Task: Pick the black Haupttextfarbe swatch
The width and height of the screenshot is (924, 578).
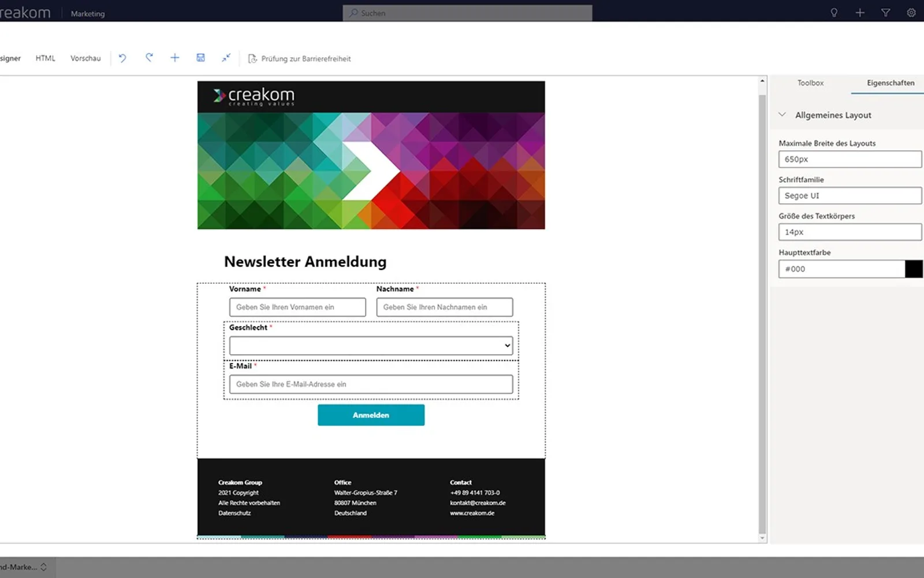Action: 914,269
